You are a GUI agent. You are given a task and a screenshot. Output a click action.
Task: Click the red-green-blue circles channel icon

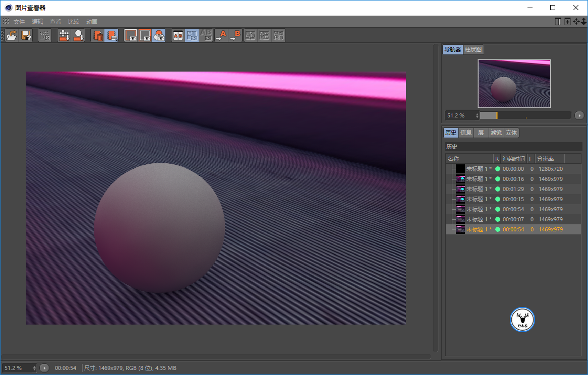pos(159,35)
